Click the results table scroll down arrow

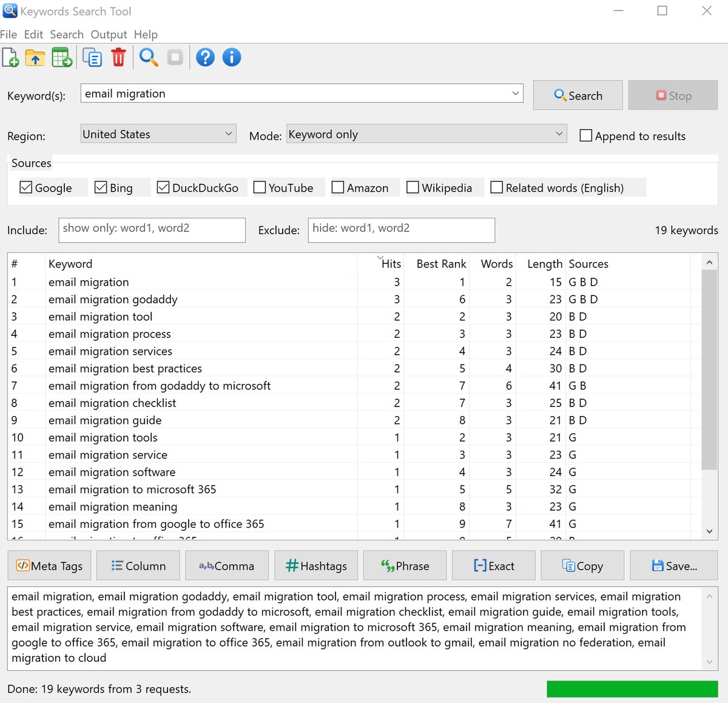[709, 531]
